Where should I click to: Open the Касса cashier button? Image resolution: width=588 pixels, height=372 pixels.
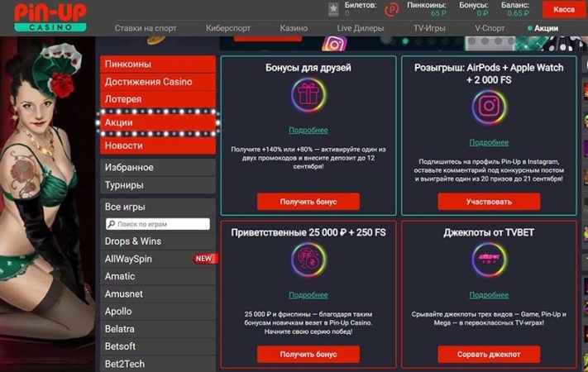(563, 10)
